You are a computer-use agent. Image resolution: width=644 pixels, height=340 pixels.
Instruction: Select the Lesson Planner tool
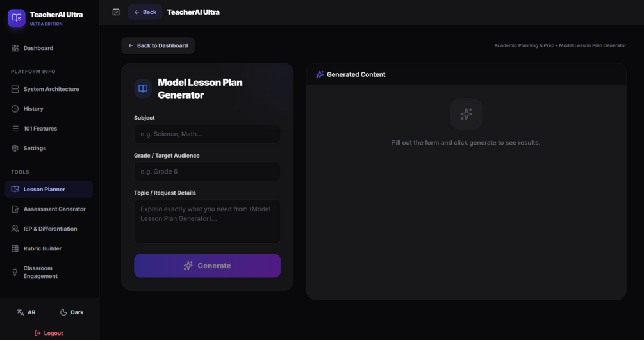pyautogui.click(x=49, y=190)
